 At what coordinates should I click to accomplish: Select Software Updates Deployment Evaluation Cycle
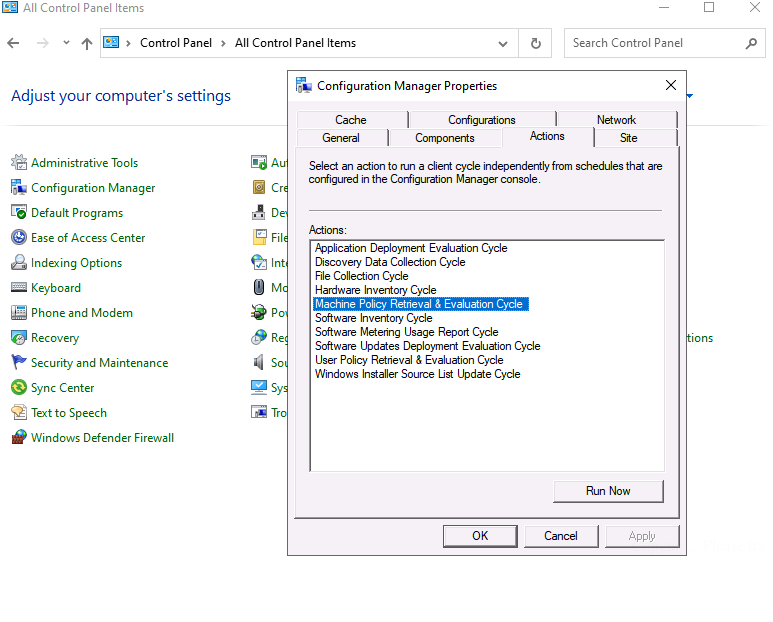tap(427, 346)
